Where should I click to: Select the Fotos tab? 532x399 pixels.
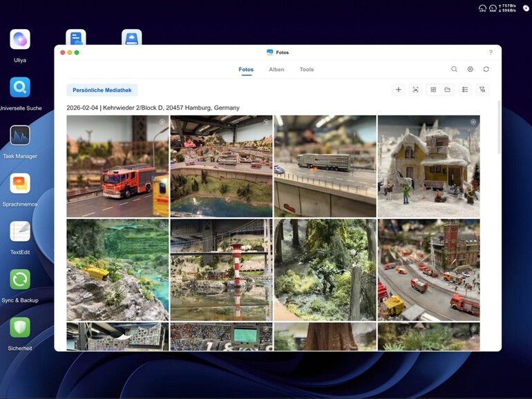click(x=246, y=70)
